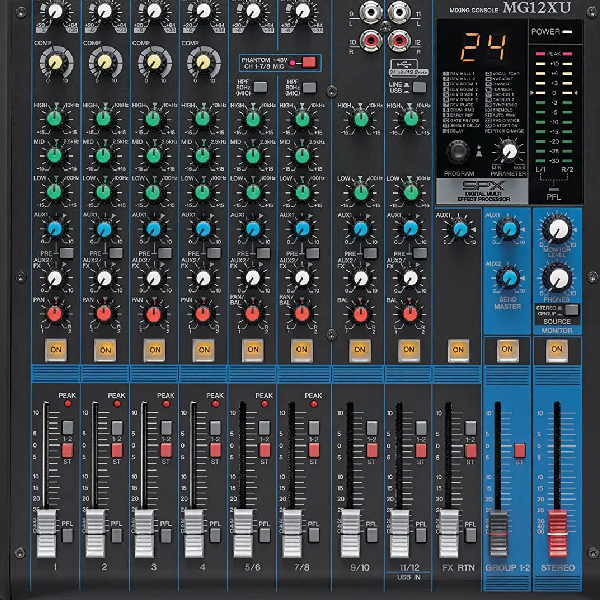The image size is (600, 600).
Task: Click channel 7/8 AUX2/FX white knob
Action: click(302, 278)
